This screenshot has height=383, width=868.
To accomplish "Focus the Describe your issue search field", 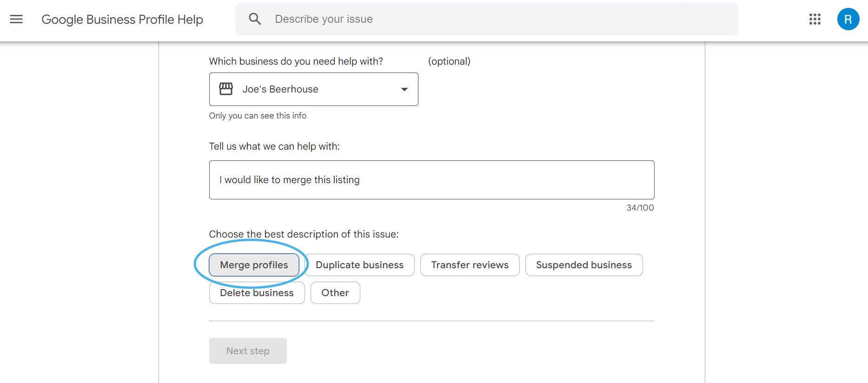I will pyautogui.click(x=486, y=19).
